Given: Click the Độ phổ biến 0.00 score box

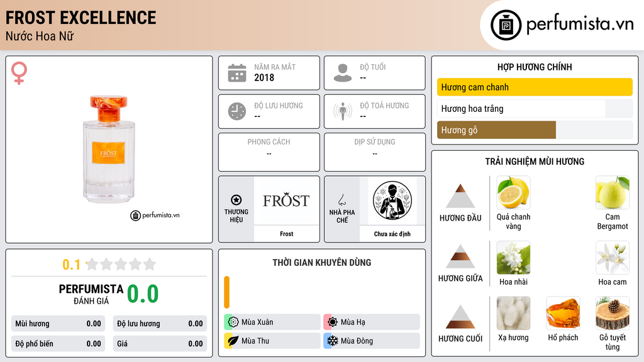Looking at the screenshot, I should (58, 344).
